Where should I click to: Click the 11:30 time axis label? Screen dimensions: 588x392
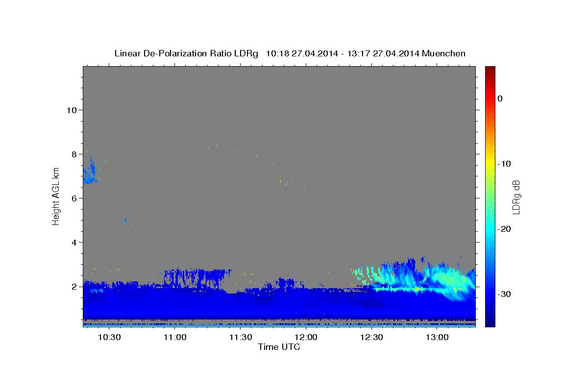click(241, 338)
